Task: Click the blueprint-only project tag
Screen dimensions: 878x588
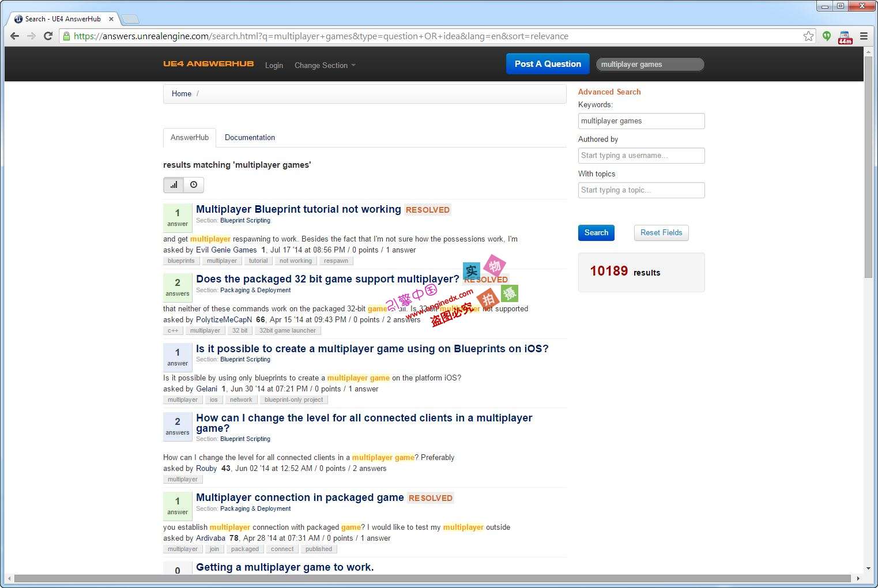Action: coord(293,399)
